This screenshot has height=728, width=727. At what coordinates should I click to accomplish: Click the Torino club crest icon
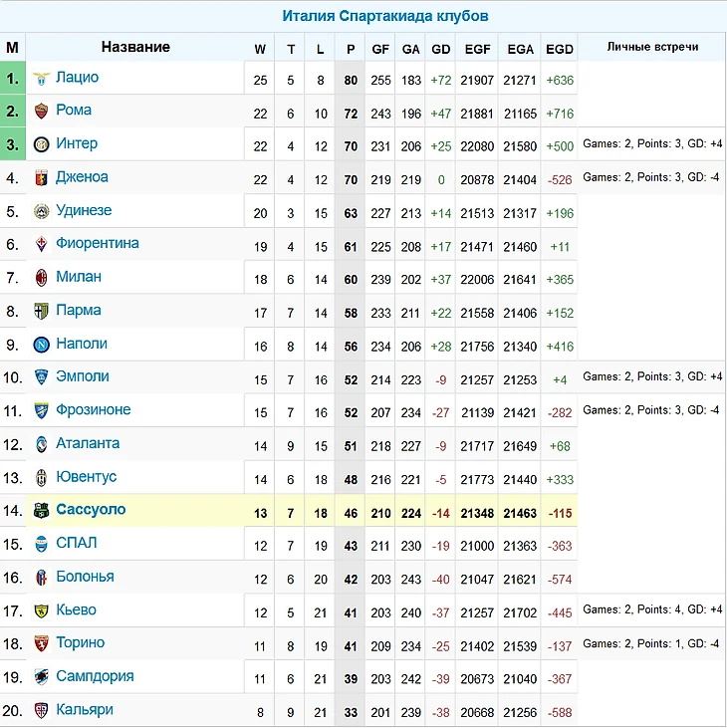click(42, 643)
